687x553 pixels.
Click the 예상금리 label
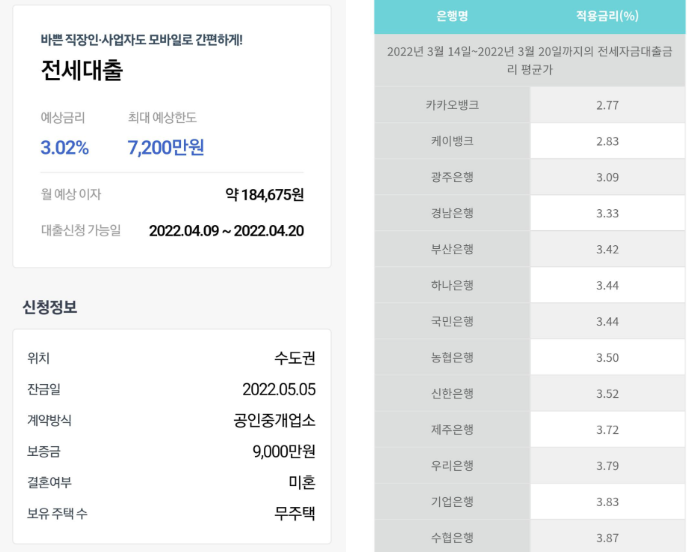63,117
